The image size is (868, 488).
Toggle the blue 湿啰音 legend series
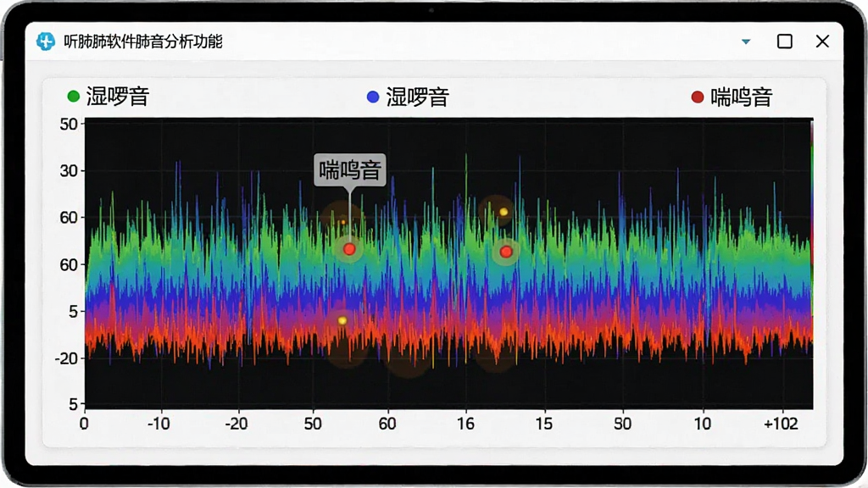coord(408,97)
